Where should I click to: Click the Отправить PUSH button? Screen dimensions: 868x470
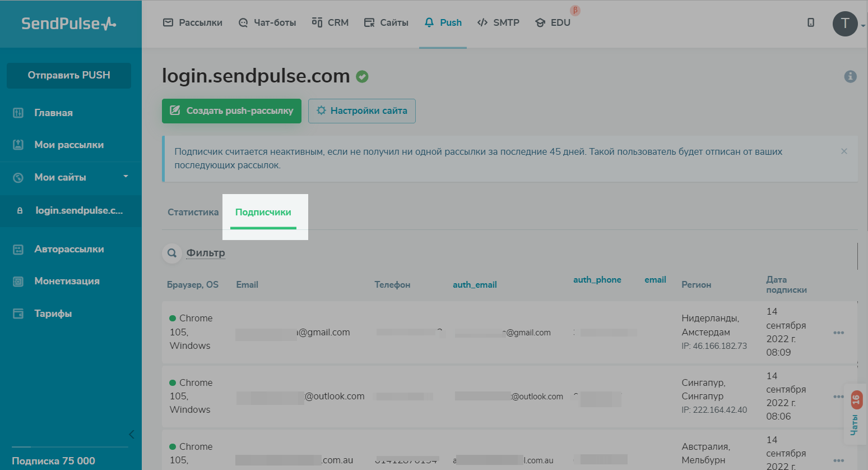coord(69,75)
